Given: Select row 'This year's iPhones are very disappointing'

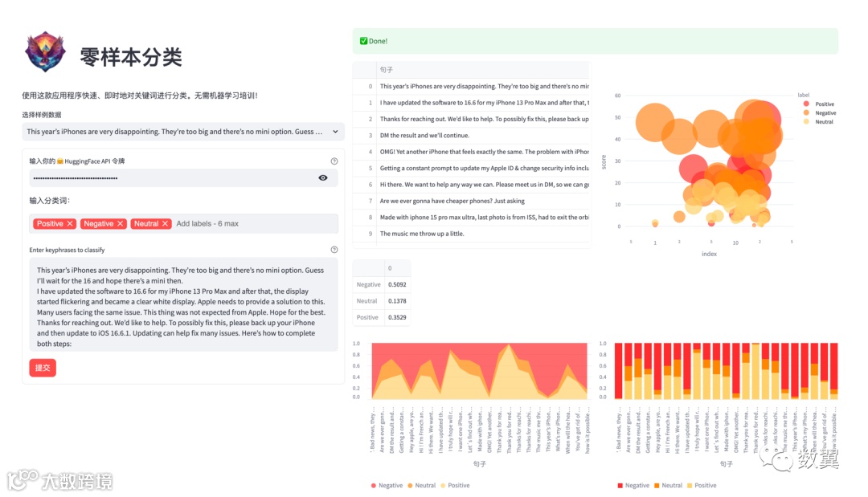Looking at the screenshot, I should [x=472, y=86].
